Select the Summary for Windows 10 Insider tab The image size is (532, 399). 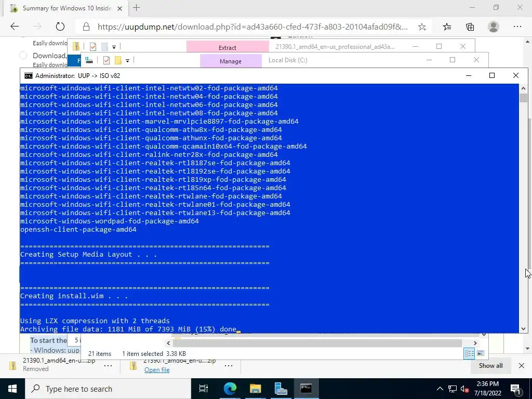click(67, 8)
